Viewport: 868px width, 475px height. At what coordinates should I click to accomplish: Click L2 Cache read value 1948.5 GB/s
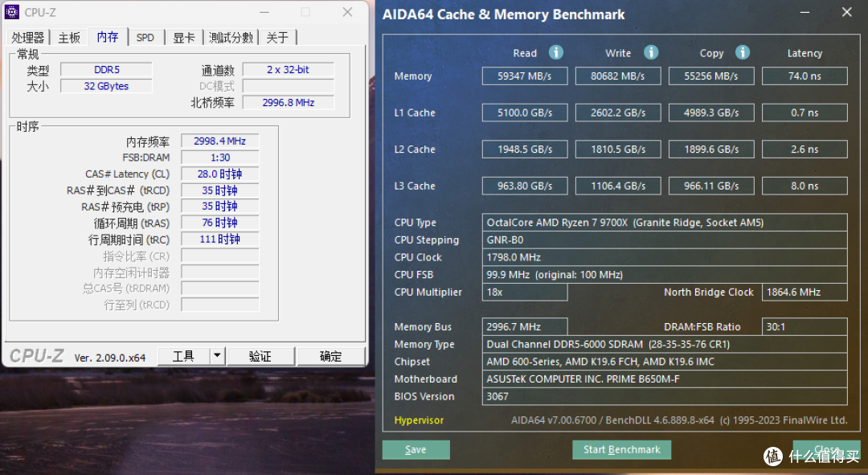tap(525, 149)
